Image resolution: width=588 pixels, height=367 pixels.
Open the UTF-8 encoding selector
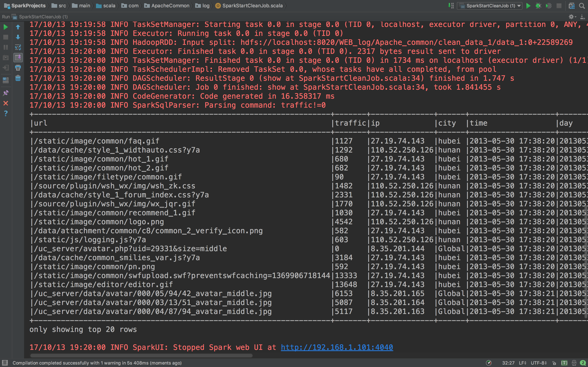point(538,363)
